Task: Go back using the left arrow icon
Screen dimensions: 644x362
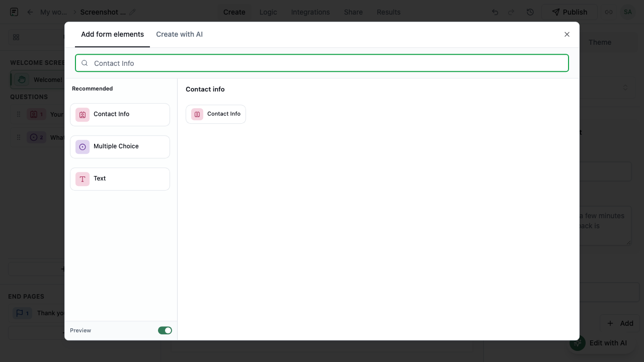Action: [x=30, y=12]
